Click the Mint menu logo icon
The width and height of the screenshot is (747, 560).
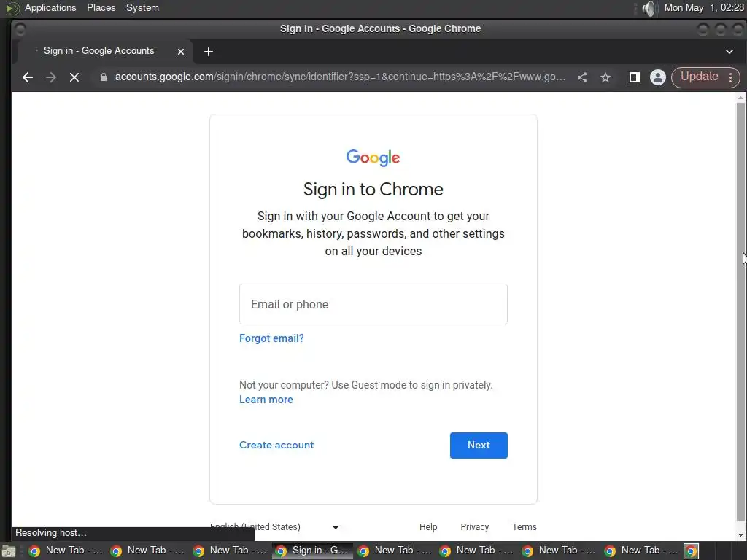(x=12, y=8)
